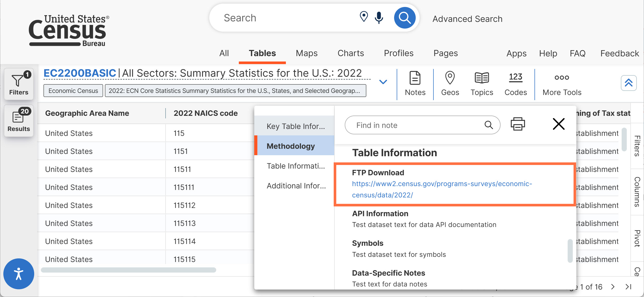644x297 pixels.
Task: Open the Topics tool
Action: pyautogui.click(x=482, y=84)
